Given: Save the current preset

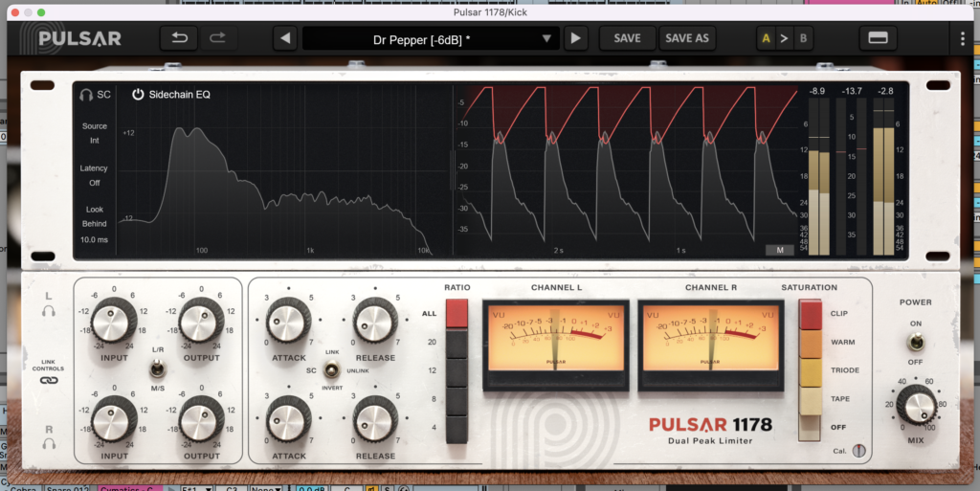Looking at the screenshot, I should coord(627,38).
